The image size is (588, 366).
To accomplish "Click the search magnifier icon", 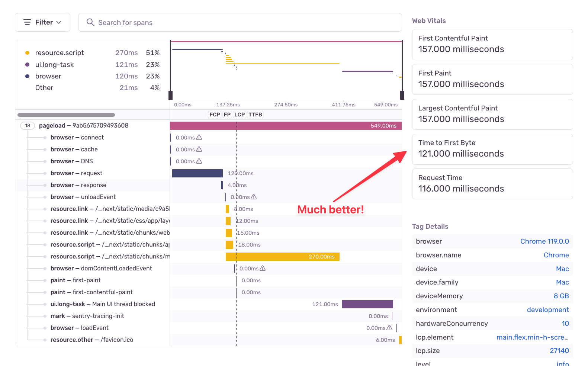I will coord(90,22).
